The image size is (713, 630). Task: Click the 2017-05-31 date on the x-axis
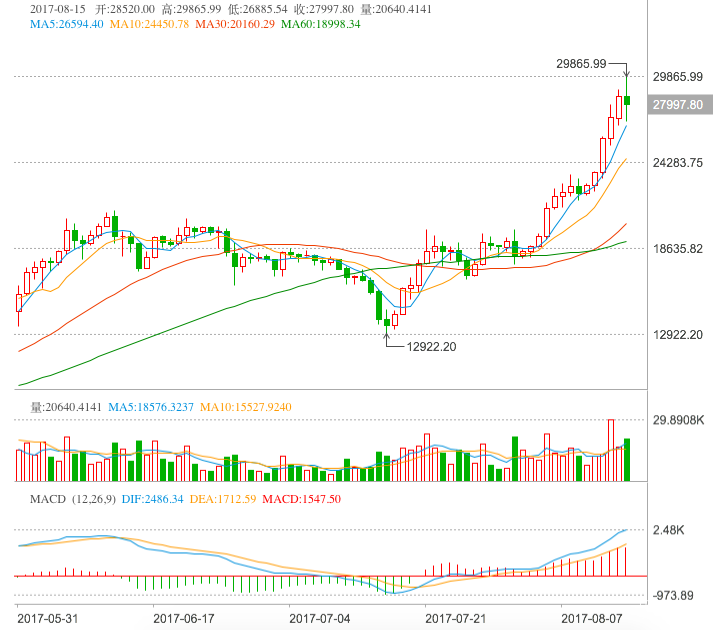pos(48,619)
